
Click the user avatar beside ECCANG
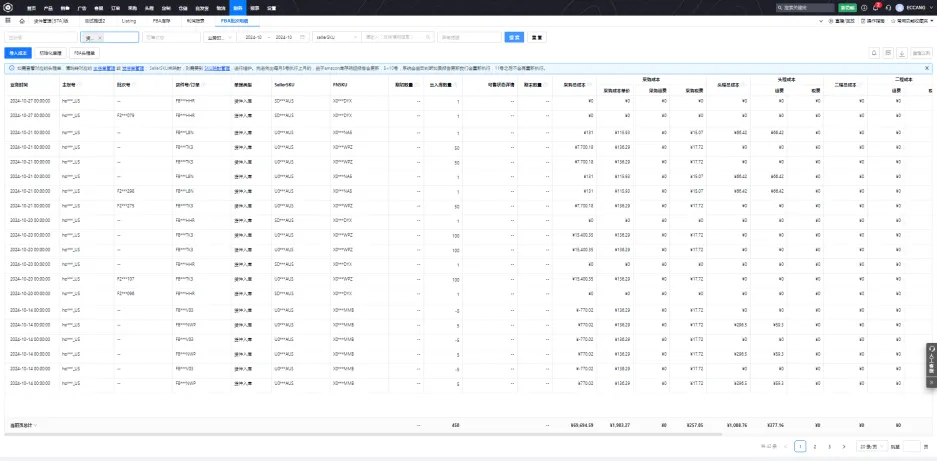[x=900, y=8]
